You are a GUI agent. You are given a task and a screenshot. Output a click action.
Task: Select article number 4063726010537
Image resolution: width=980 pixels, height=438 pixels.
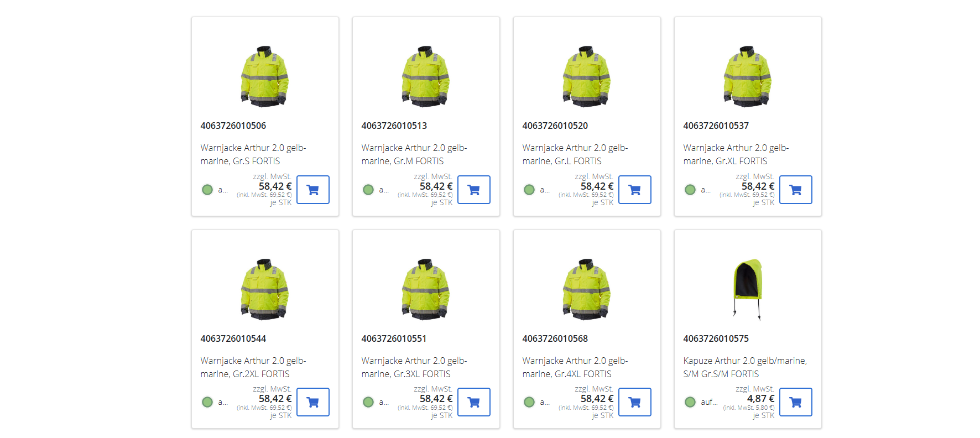716,126
